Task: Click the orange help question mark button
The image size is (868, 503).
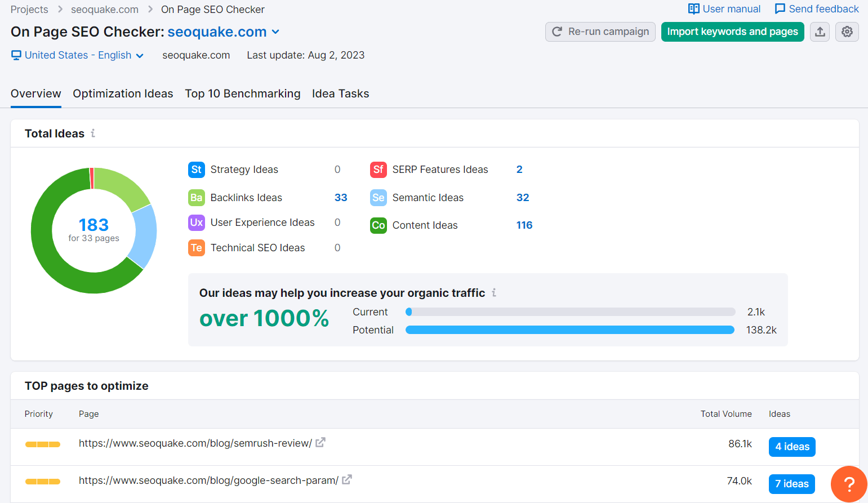Action: click(x=849, y=484)
